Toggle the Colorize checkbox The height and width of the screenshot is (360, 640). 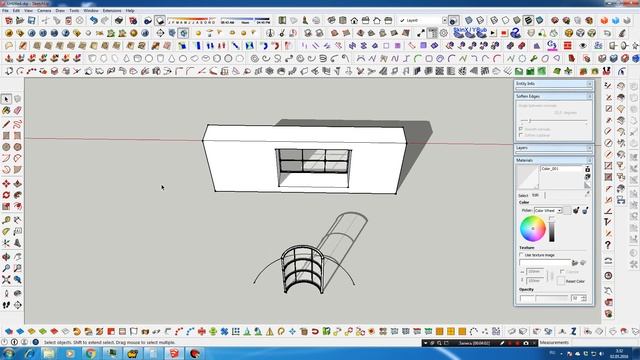click(562, 271)
